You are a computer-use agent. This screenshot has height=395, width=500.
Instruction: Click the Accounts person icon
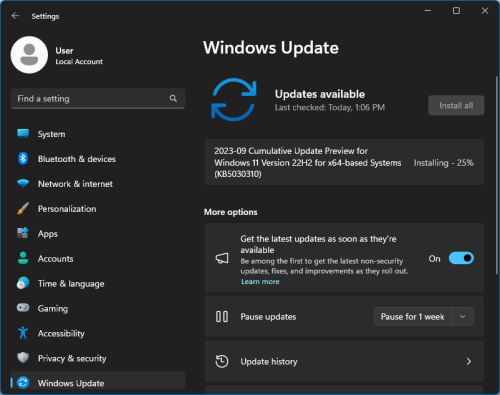[23, 258]
